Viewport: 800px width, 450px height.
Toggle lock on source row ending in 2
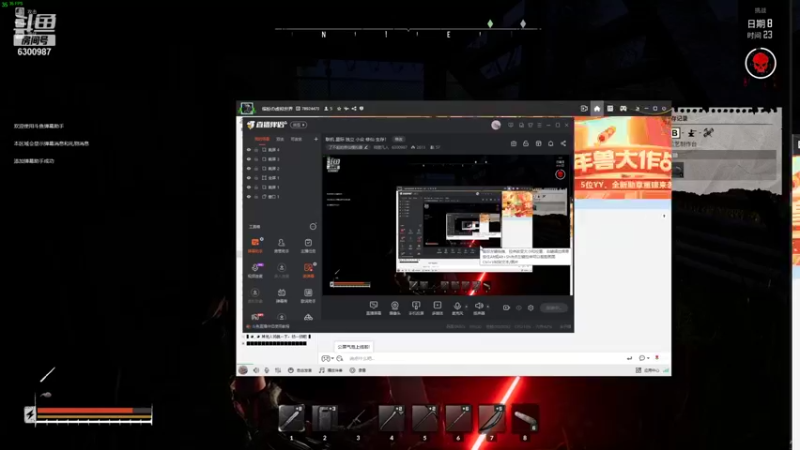(x=256, y=168)
